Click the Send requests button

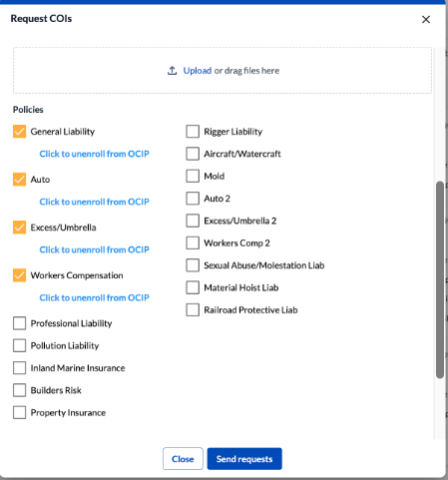click(244, 459)
